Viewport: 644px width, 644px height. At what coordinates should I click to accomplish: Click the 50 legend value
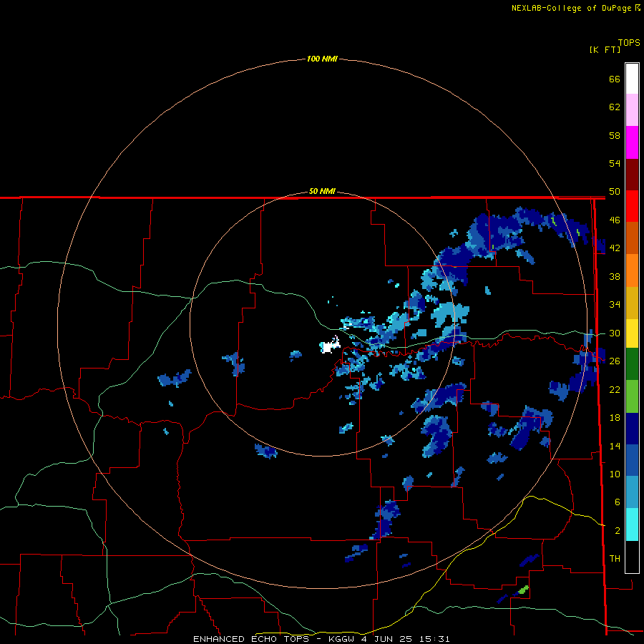click(x=615, y=192)
